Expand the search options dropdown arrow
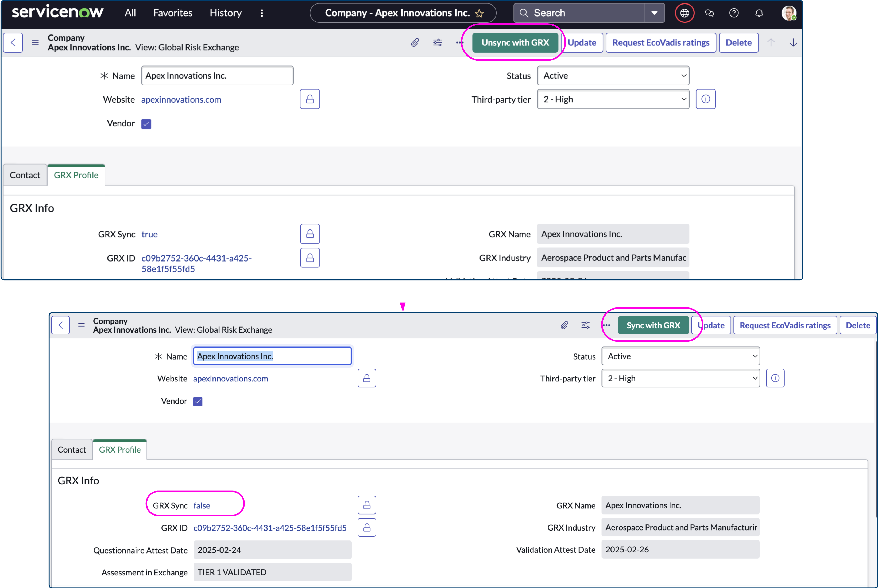 tap(654, 13)
